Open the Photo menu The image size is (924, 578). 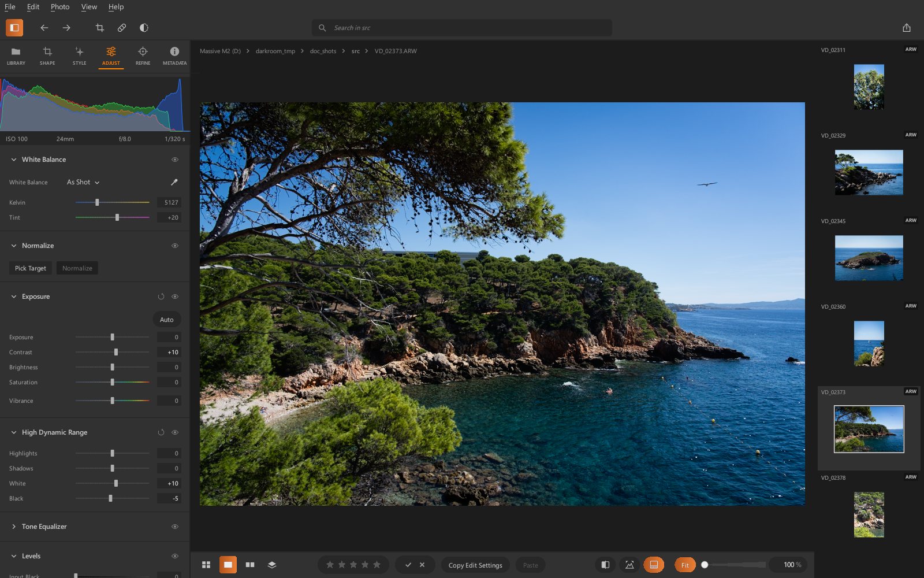[60, 7]
